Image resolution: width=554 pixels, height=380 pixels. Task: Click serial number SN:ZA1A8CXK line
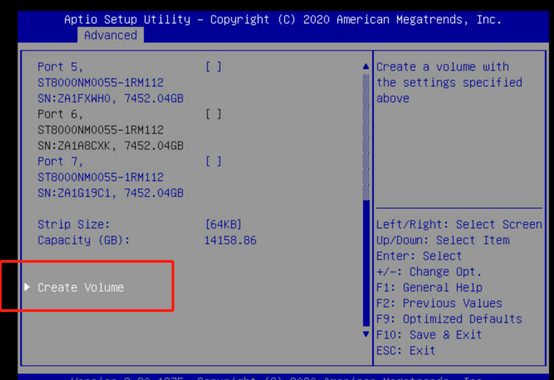coord(110,146)
